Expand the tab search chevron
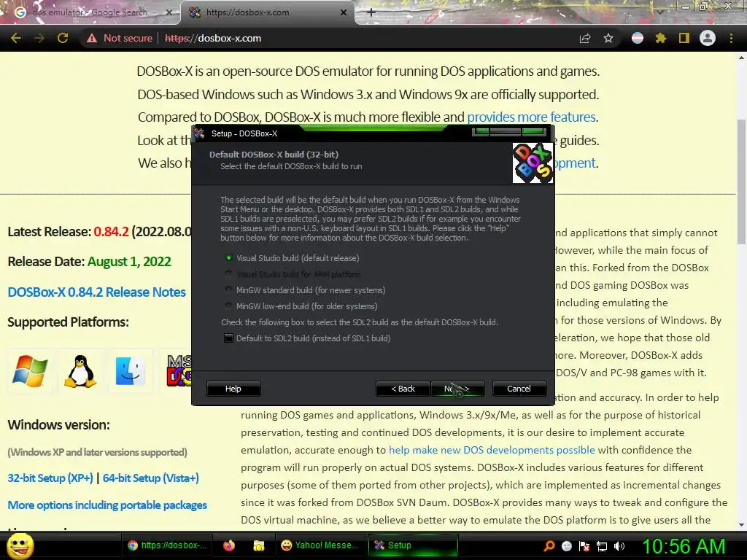 tap(659, 12)
